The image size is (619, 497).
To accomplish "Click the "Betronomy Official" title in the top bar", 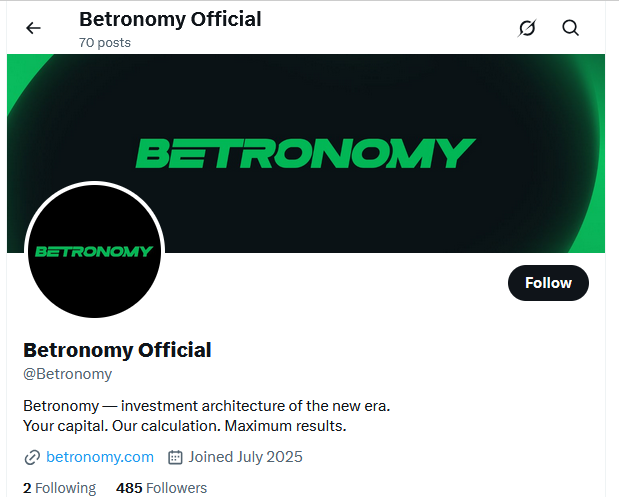I will [x=170, y=19].
